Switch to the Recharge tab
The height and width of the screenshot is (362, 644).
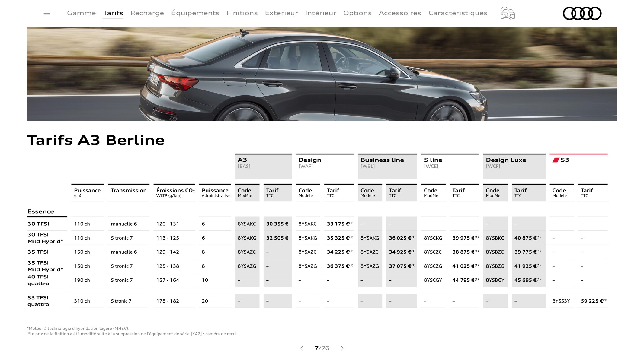pyautogui.click(x=147, y=13)
